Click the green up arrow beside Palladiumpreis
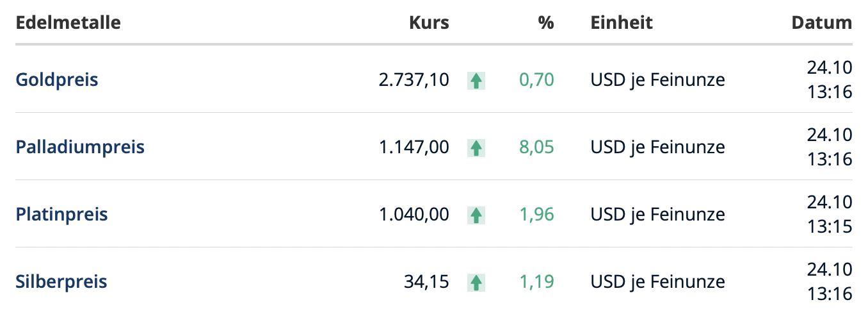 pyautogui.click(x=476, y=148)
